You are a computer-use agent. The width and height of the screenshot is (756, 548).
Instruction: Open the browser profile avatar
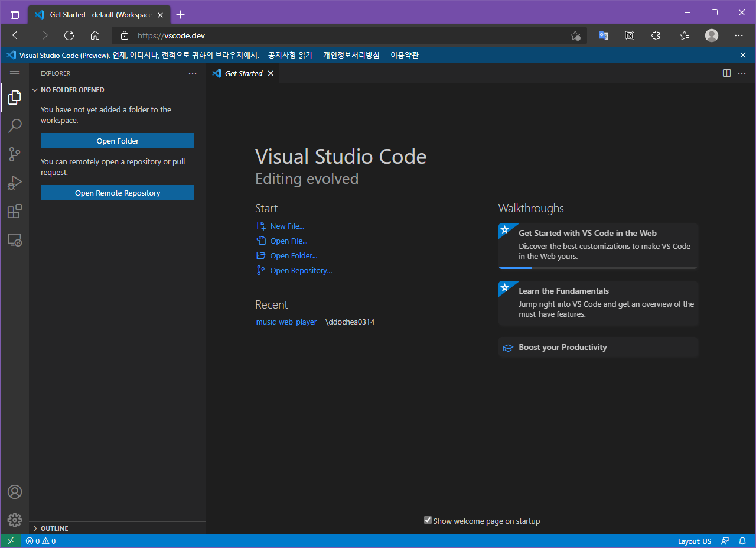712,35
